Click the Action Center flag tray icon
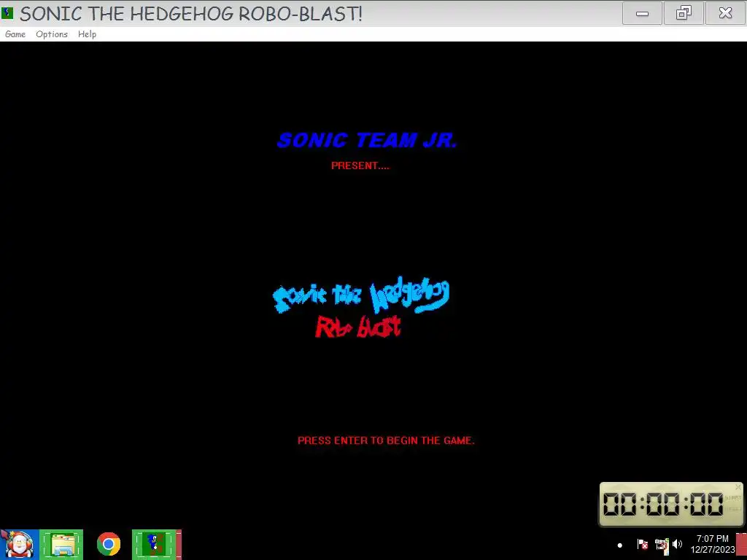The width and height of the screenshot is (747, 560). pyautogui.click(x=642, y=544)
